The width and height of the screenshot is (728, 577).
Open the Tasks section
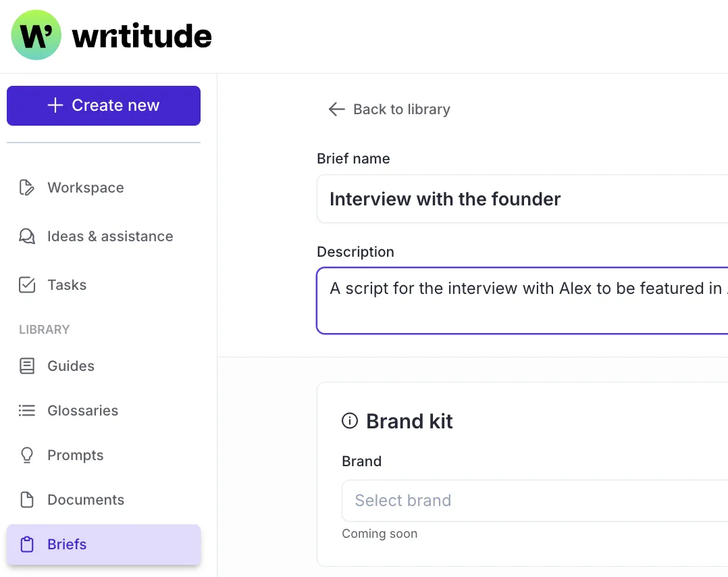click(67, 284)
